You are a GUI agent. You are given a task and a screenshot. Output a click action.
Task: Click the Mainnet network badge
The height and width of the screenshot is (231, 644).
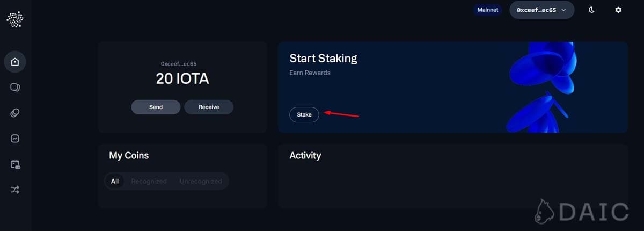point(488,10)
